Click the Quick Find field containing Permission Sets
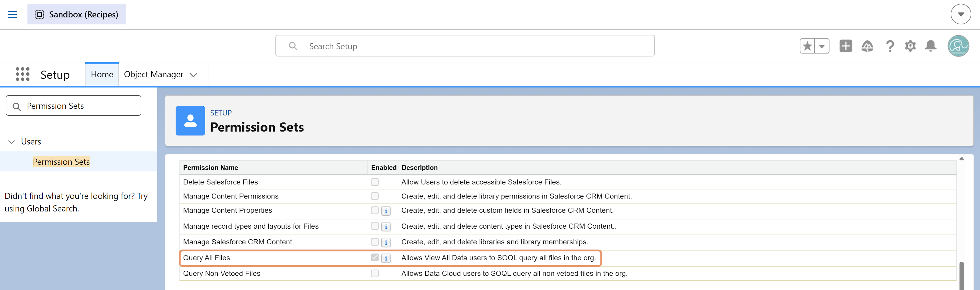Image resolution: width=980 pixels, height=290 pixels. coord(73,106)
